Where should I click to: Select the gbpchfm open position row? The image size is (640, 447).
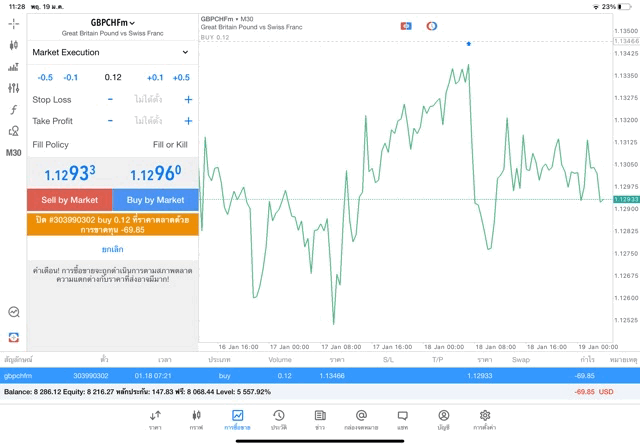point(320,376)
